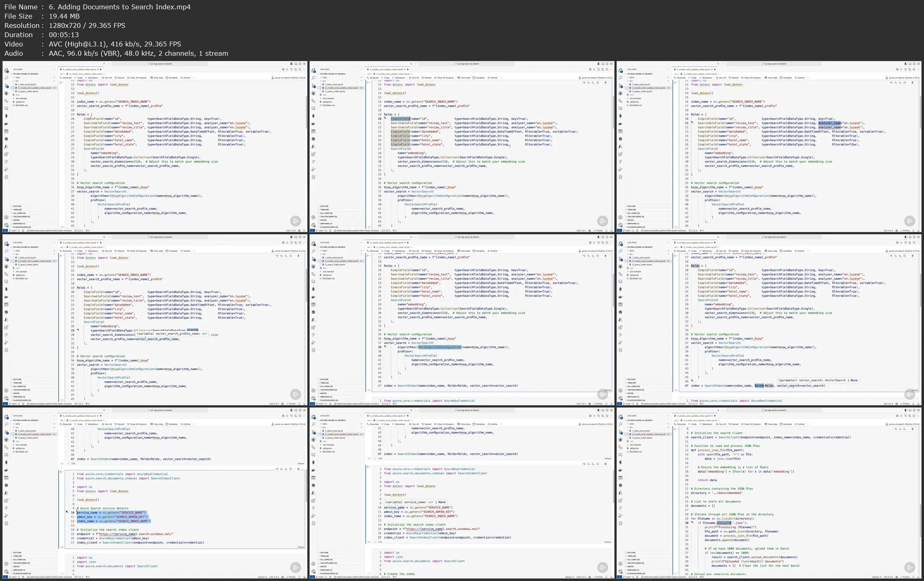Click back navigation arrow in top-left frame's title bar
924x581 pixels.
coord(104,64)
